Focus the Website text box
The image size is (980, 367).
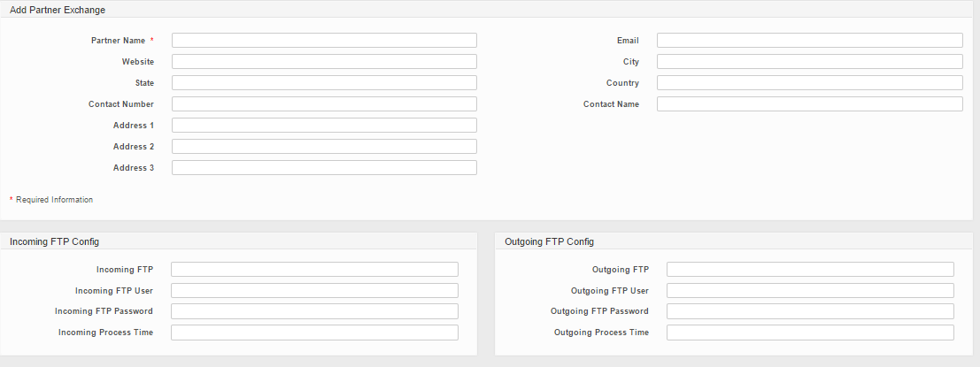coord(324,62)
